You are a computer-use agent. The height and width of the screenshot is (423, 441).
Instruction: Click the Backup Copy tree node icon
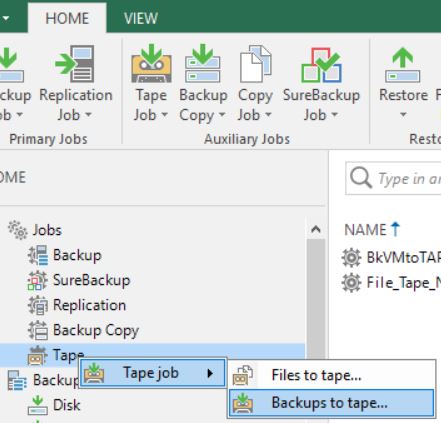click(38, 330)
